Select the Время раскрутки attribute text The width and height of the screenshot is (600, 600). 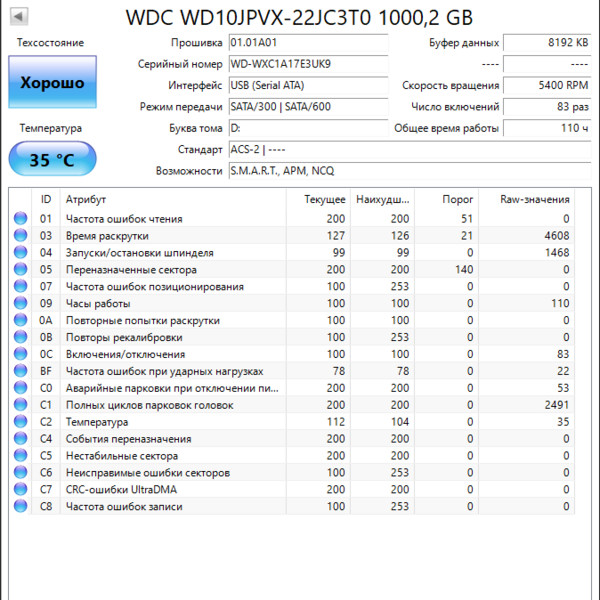click(x=107, y=236)
